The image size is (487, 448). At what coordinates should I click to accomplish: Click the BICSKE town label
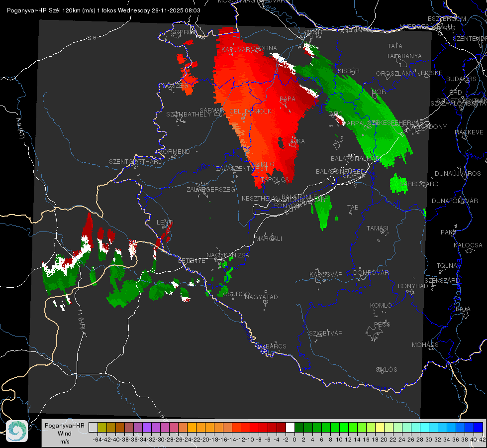[x=432, y=73]
